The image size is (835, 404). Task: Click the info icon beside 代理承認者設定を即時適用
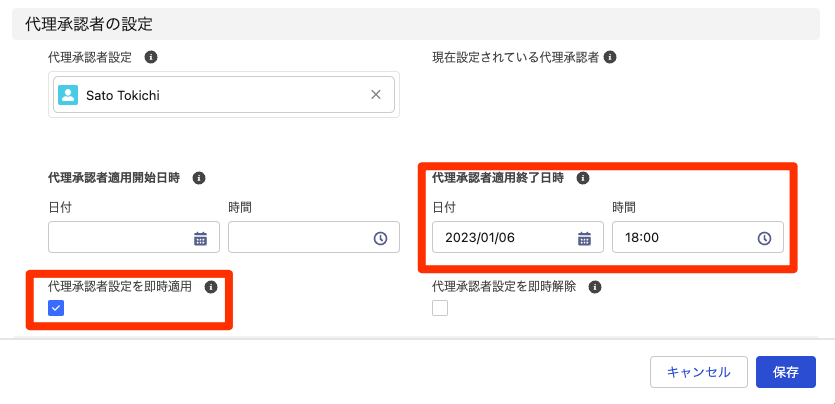(x=210, y=287)
